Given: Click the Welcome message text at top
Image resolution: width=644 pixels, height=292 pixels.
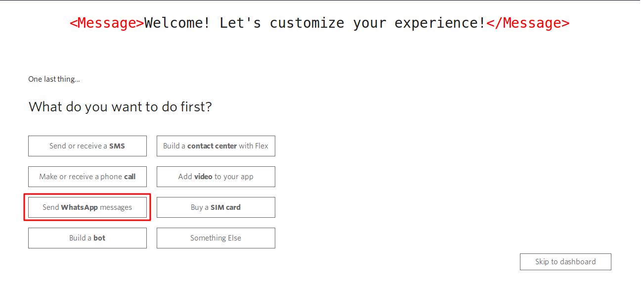Looking at the screenshot, I should click(x=315, y=23).
